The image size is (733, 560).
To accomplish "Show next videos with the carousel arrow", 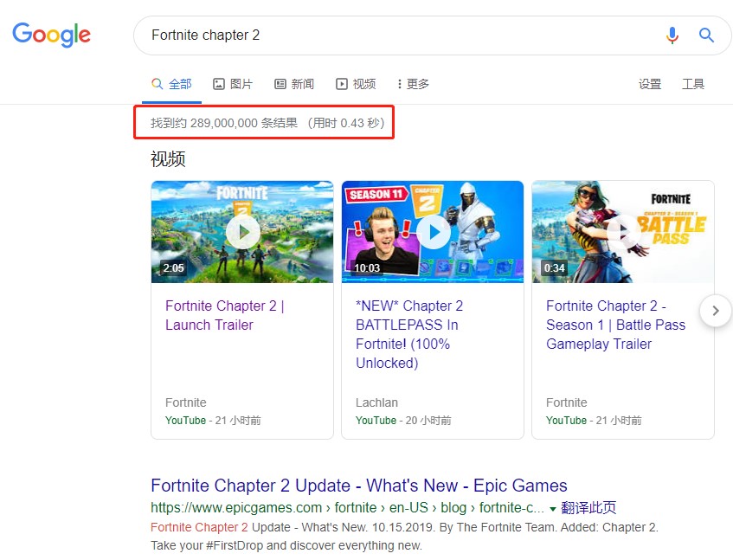I will pyautogui.click(x=716, y=311).
